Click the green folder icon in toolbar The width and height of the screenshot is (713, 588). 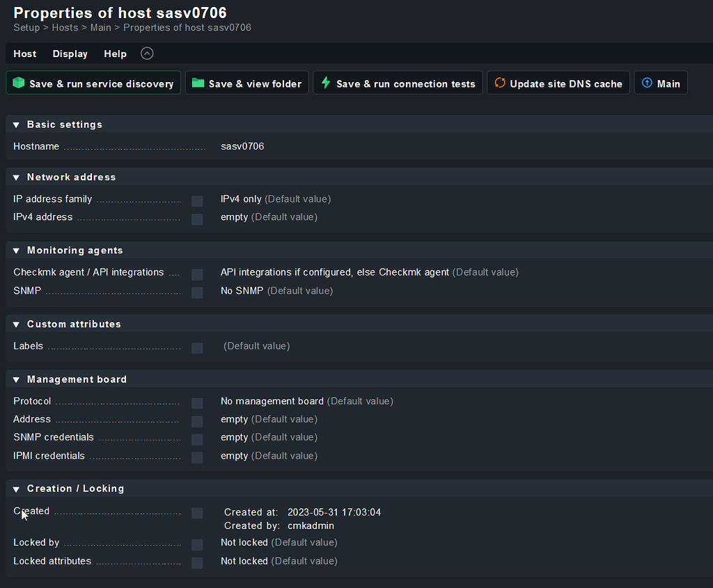(x=198, y=83)
